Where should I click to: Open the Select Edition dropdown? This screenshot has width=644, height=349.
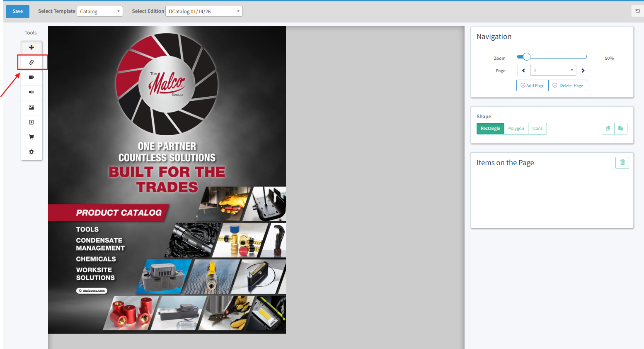204,11
